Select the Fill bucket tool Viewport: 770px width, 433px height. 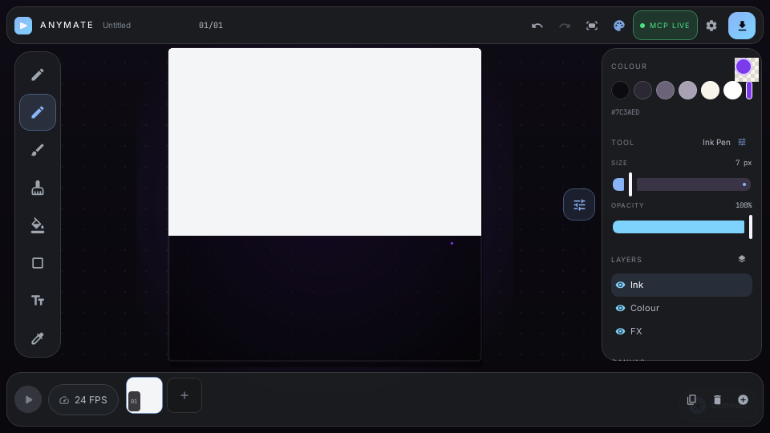tap(37, 225)
